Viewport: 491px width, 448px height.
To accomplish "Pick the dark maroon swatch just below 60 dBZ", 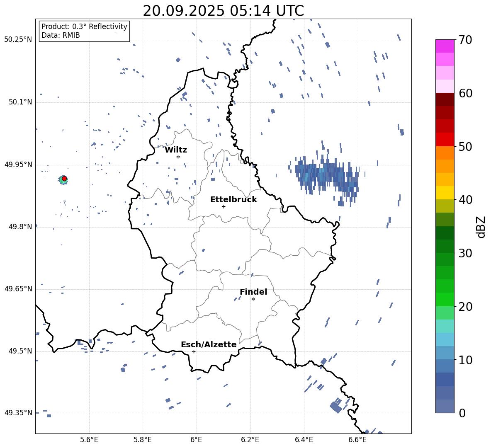I will pyautogui.click(x=445, y=99).
